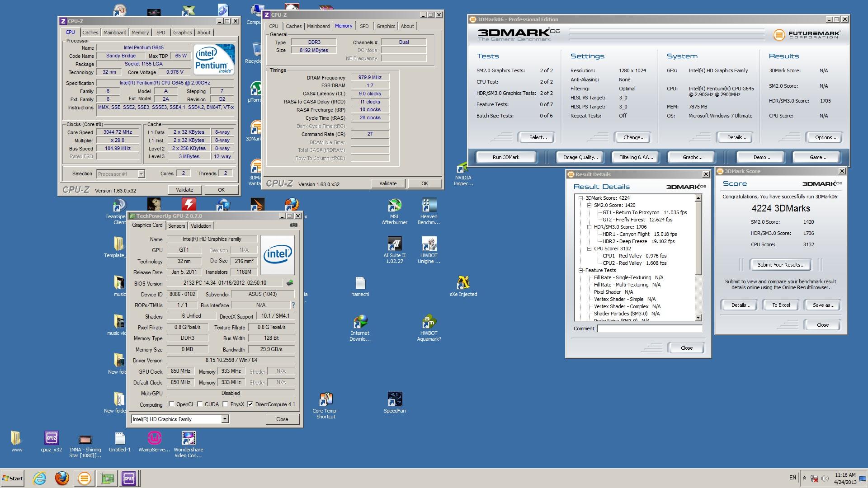
Task: Click scrollbar thumb in Result Details
Action: pos(698,238)
